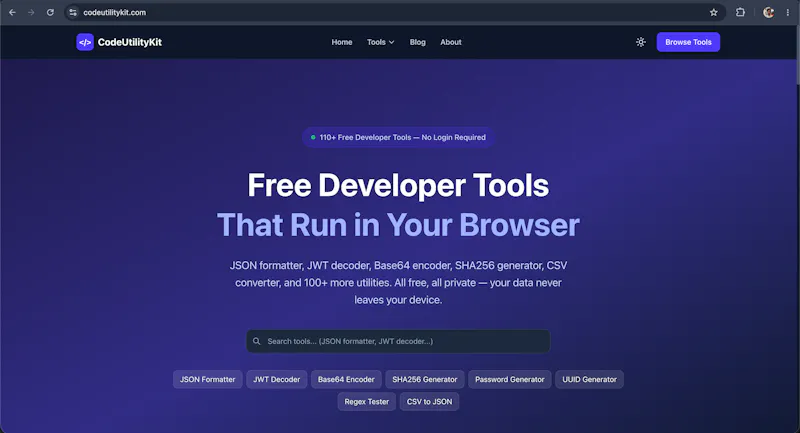The width and height of the screenshot is (800, 433).
Task: Open the JWT Decoder tool chip
Action: pos(277,379)
